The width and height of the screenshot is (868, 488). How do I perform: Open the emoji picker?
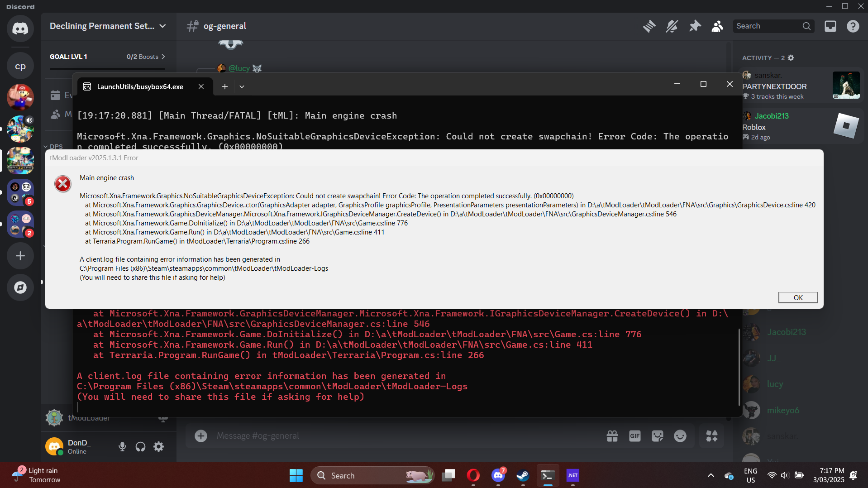tap(680, 436)
